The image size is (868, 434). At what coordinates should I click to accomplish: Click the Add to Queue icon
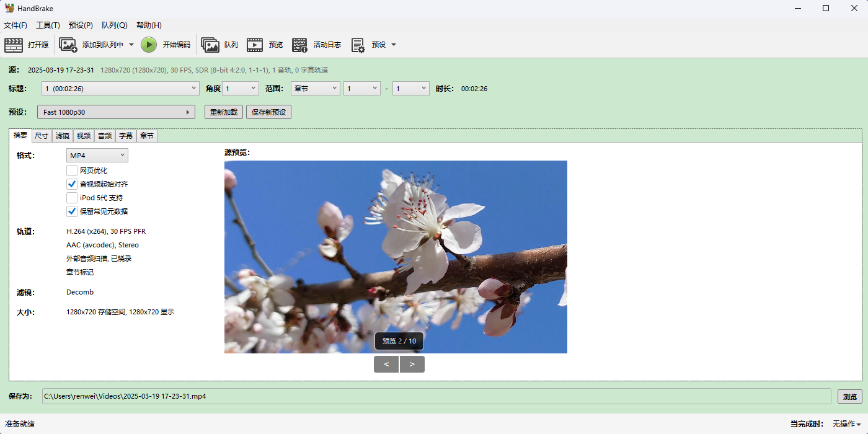tap(68, 45)
